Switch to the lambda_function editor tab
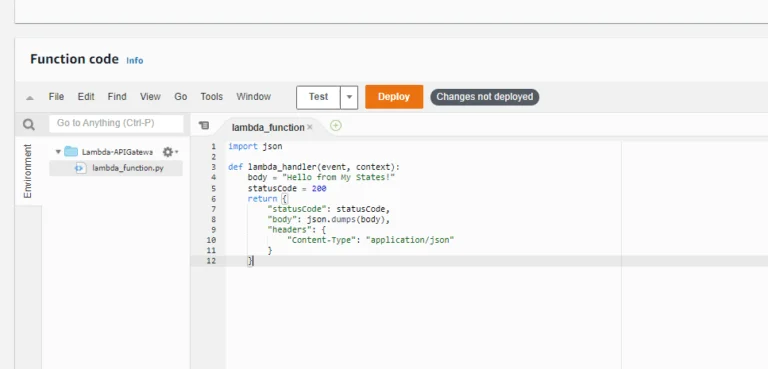This screenshot has height=369, width=768. (x=268, y=127)
